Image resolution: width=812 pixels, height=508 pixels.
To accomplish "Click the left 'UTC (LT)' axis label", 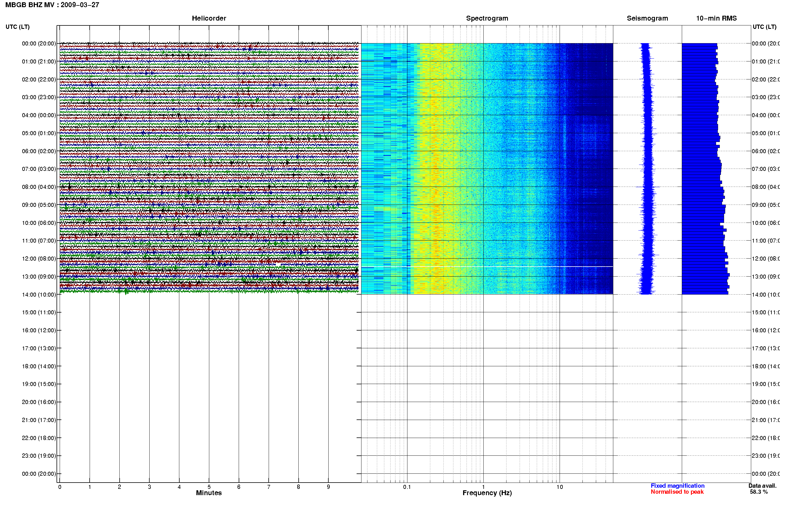I will click(x=17, y=27).
